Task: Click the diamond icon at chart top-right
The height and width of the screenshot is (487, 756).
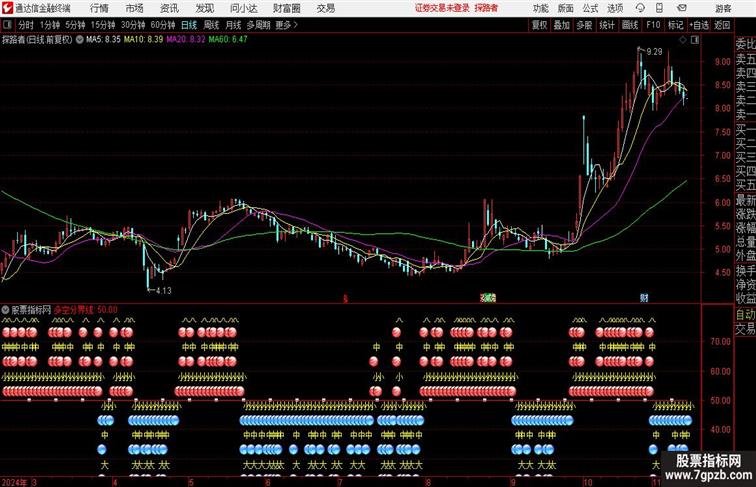Action: tap(683, 40)
